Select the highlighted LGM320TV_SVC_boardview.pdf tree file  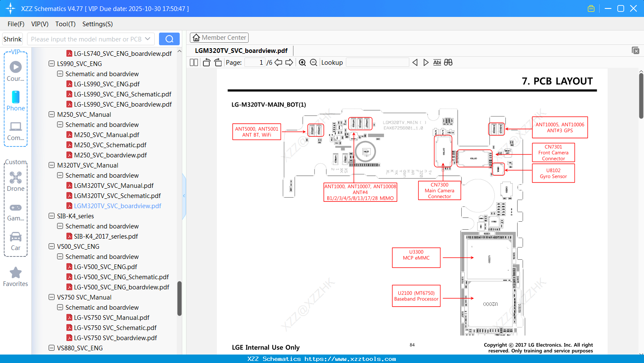118,206
